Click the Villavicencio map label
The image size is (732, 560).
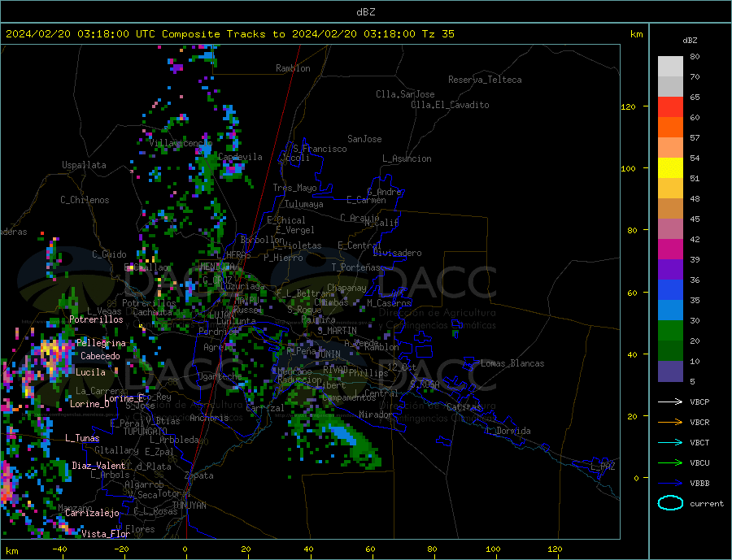tap(181, 143)
